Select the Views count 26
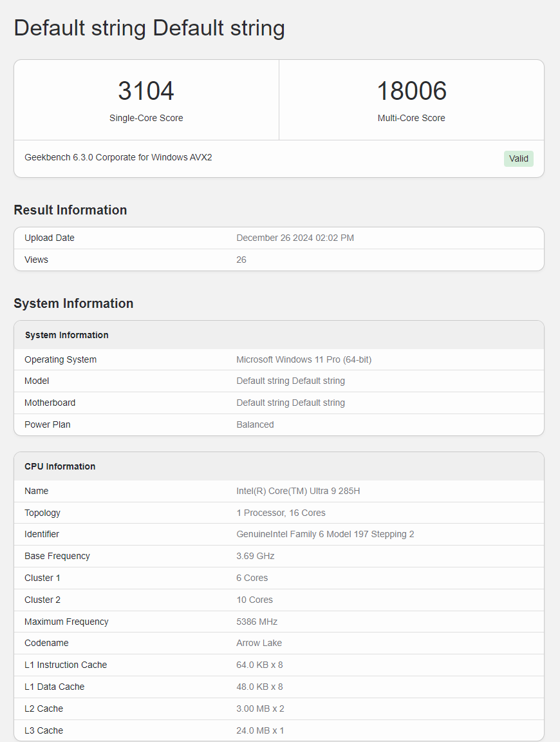Viewport: 560px width, 742px height. (x=241, y=260)
